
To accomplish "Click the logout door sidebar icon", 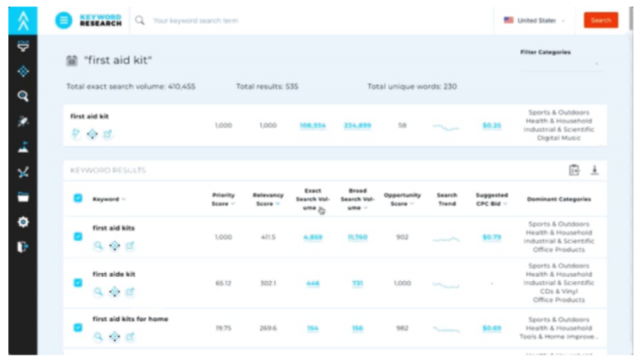I will (23, 247).
